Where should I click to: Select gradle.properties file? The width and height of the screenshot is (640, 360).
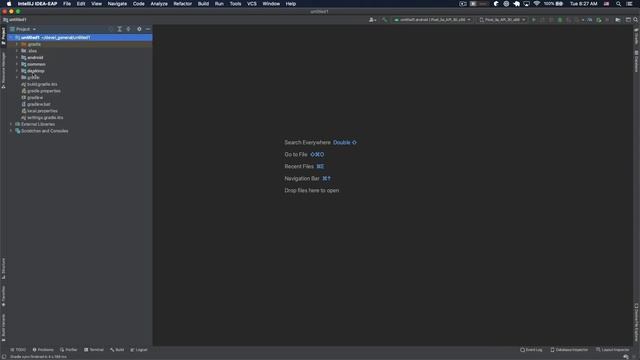pyautogui.click(x=41, y=91)
